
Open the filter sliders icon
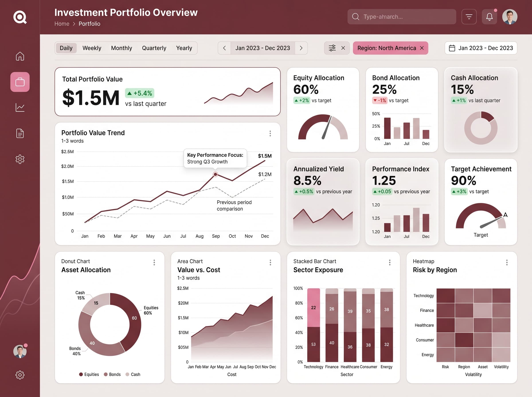pyautogui.click(x=332, y=48)
